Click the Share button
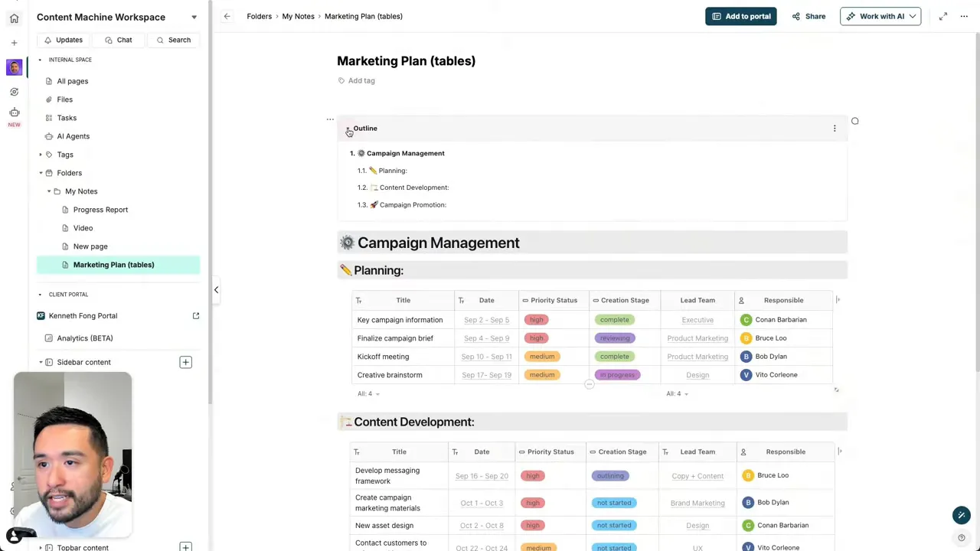The height and width of the screenshot is (551, 980). click(x=808, y=16)
